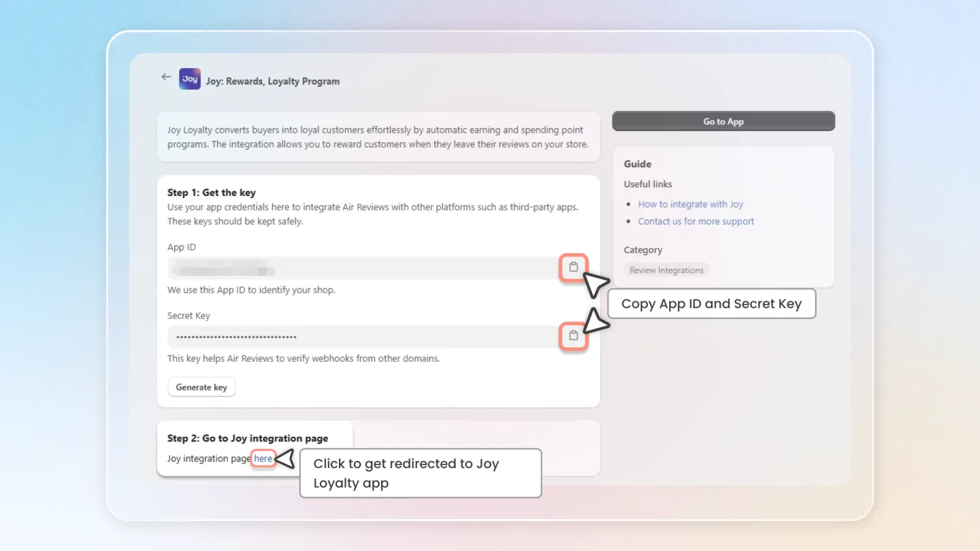Click the 'Useful links' label

(648, 184)
